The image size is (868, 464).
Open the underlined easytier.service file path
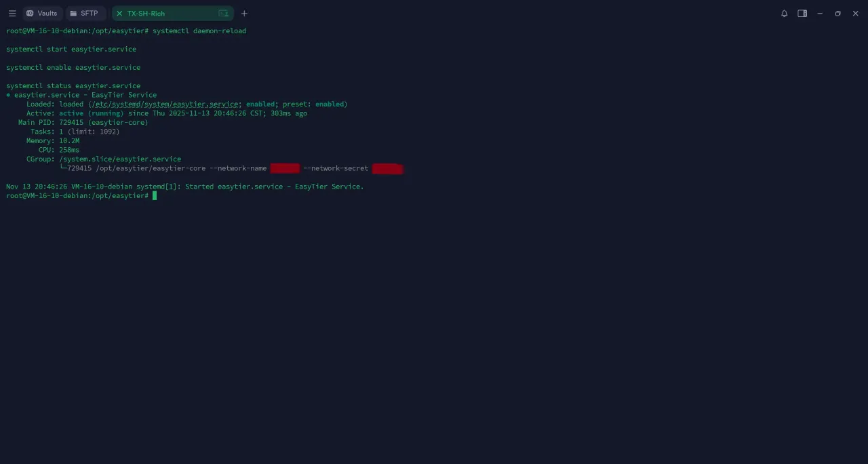(165, 104)
